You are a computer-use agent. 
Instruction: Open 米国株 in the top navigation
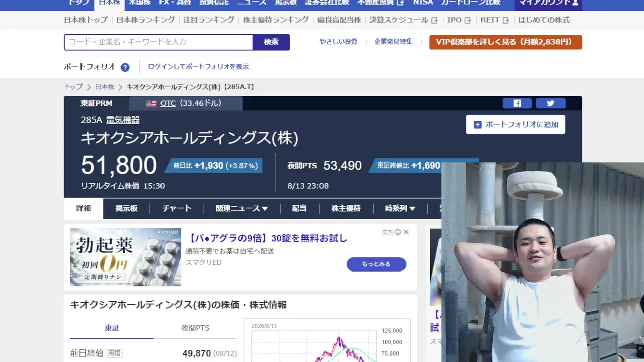point(140,3)
